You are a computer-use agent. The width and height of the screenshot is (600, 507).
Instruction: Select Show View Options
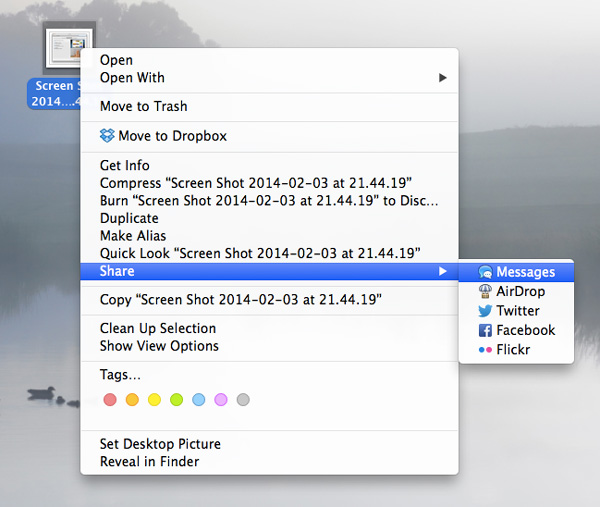269,346
